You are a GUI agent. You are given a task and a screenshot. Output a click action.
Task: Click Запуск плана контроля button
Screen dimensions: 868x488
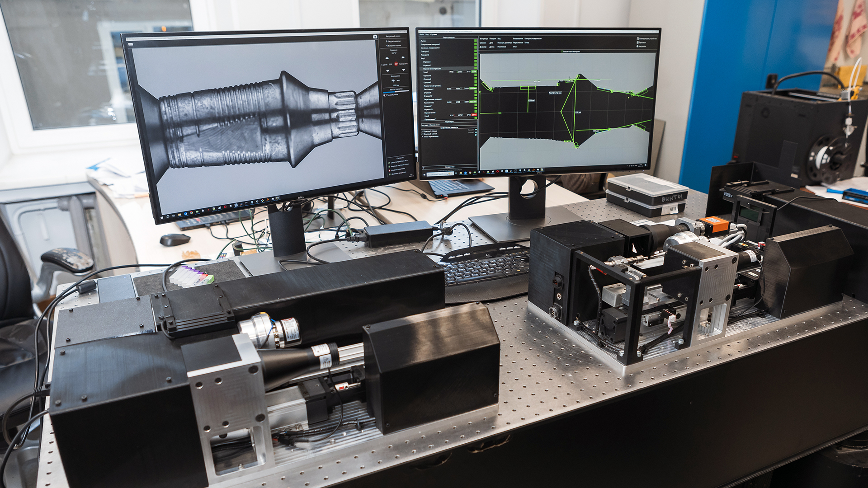pos(571,52)
